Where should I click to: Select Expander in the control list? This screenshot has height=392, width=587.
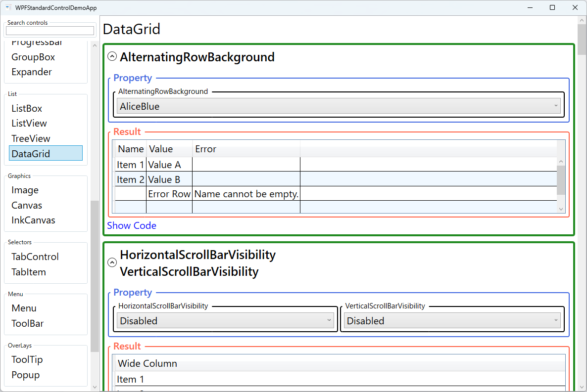(x=32, y=72)
